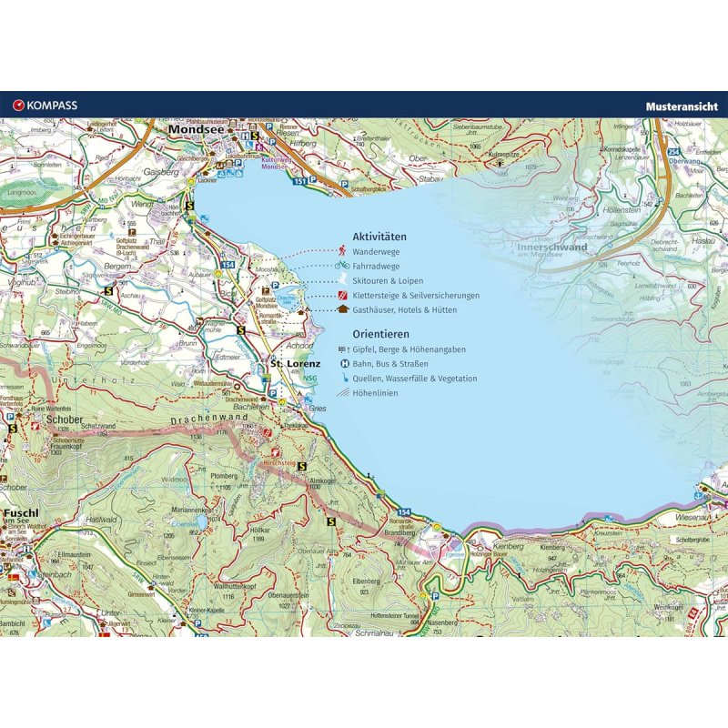Click the Gipfel summit height icon
Screen dimensions: 728x728
(x=342, y=349)
